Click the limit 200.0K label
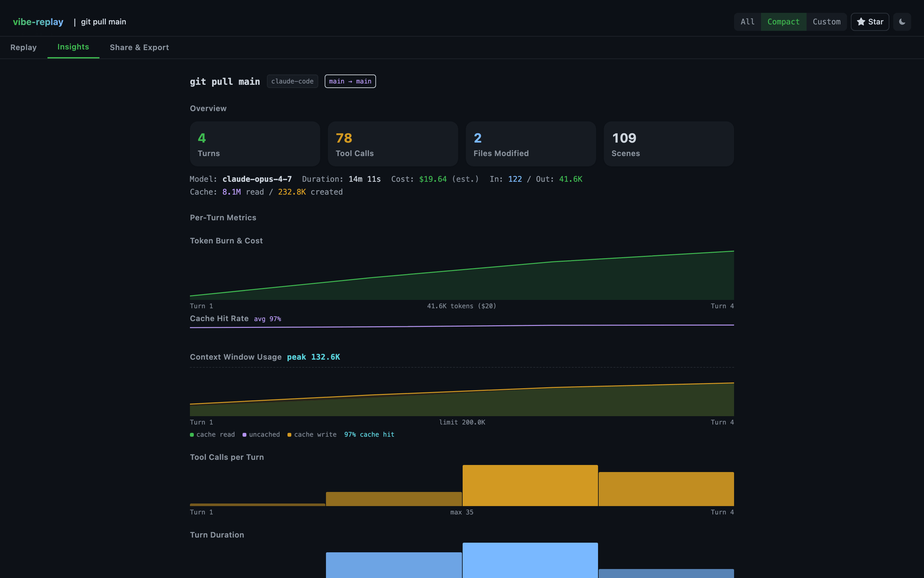The width and height of the screenshot is (924, 578). (462, 422)
